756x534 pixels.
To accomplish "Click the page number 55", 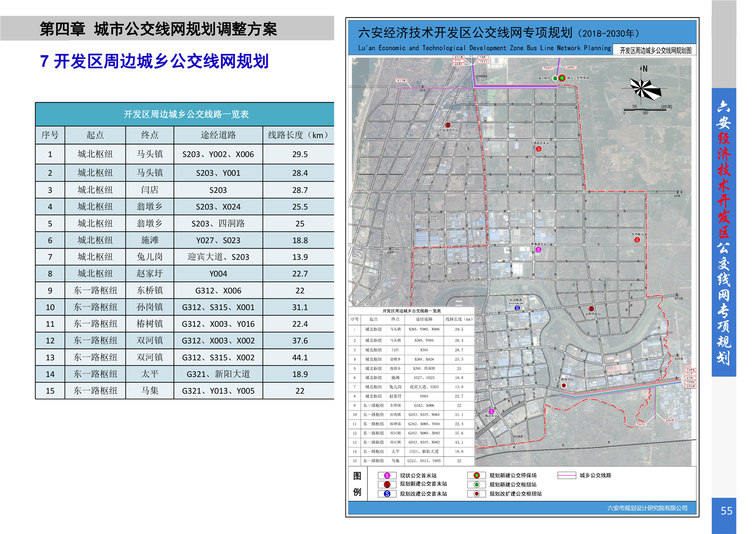I will click(726, 511).
